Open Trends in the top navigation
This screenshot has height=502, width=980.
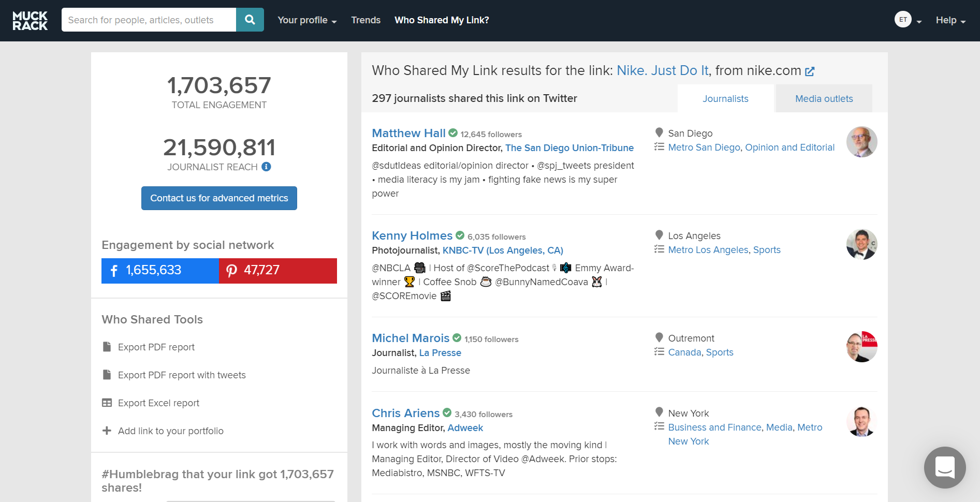(x=365, y=20)
